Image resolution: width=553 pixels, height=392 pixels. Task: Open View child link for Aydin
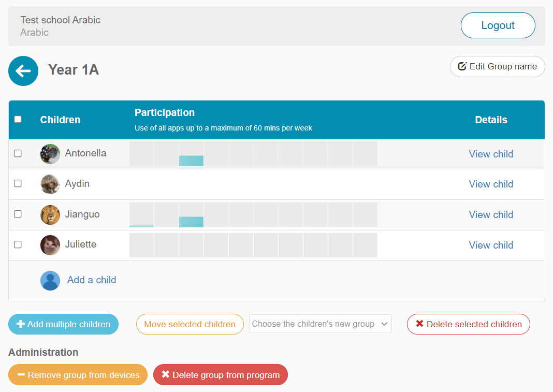[x=490, y=184]
